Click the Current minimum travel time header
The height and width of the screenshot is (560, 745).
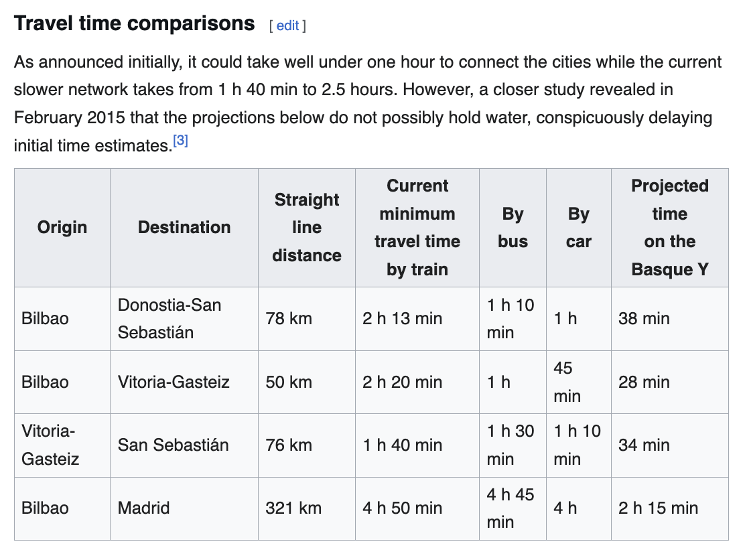417,228
